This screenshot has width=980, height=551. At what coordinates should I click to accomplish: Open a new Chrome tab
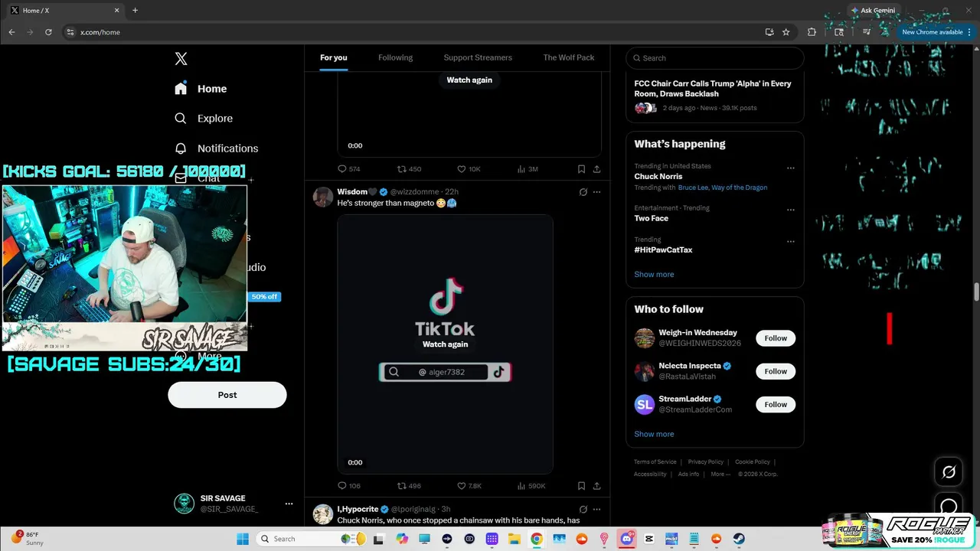pos(135,11)
